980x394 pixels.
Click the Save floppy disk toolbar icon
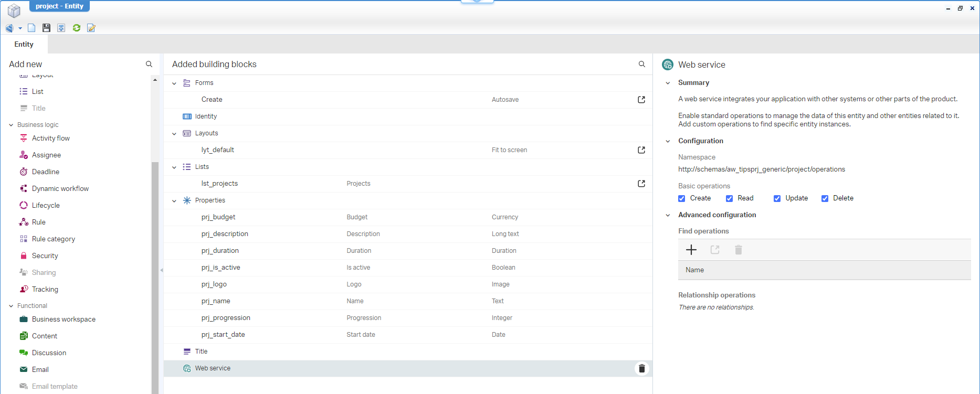pyautogui.click(x=46, y=28)
